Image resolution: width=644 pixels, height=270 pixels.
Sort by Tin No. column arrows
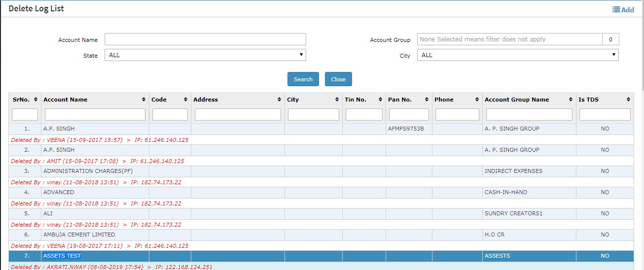pyautogui.click(x=380, y=100)
